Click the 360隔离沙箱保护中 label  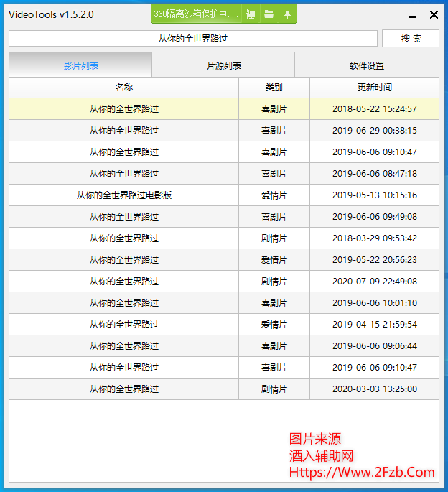click(x=196, y=14)
